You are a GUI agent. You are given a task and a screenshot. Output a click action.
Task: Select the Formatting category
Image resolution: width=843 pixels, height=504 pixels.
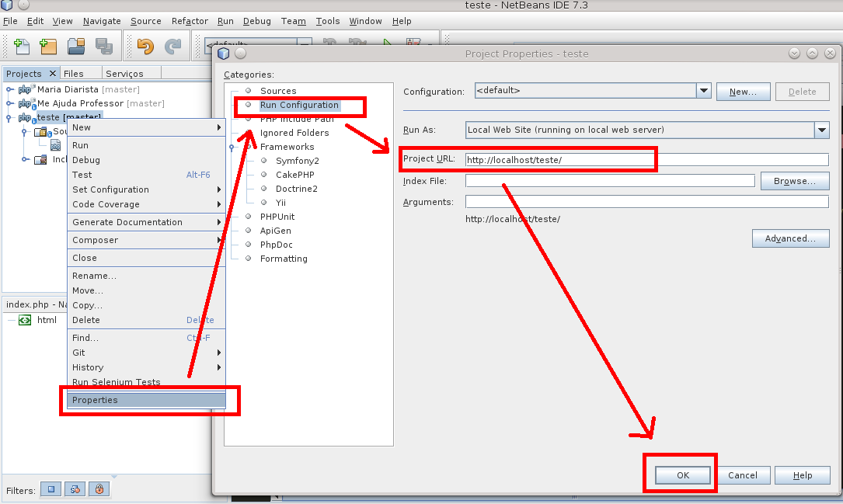(284, 259)
